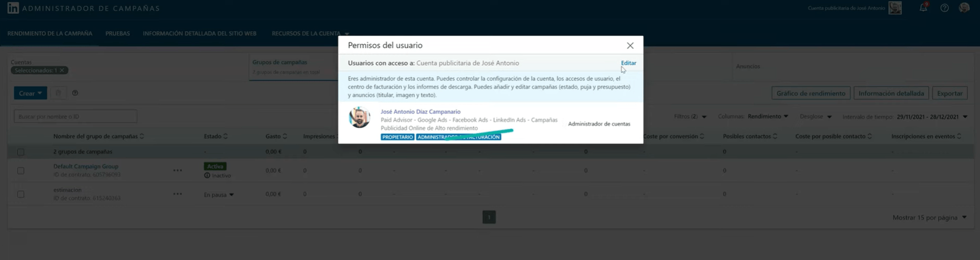Viewport: 980px width, 260px height.
Task: Open the Filtros (2) dropdown
Action: tap(690, 116)
